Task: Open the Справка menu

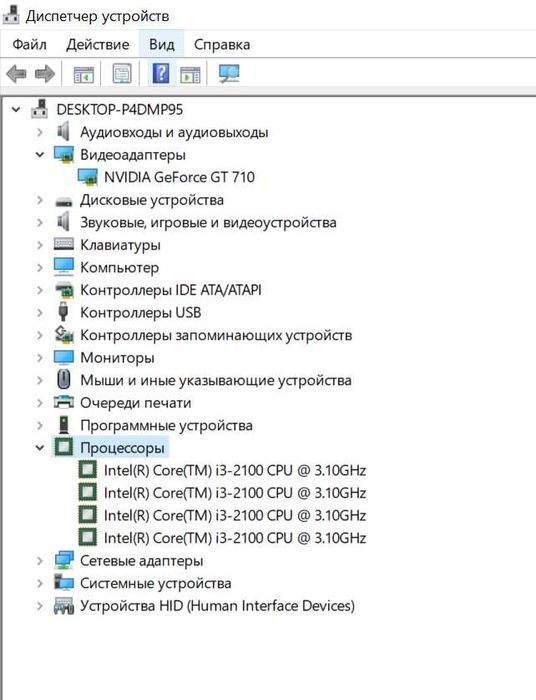Action: 222,44
